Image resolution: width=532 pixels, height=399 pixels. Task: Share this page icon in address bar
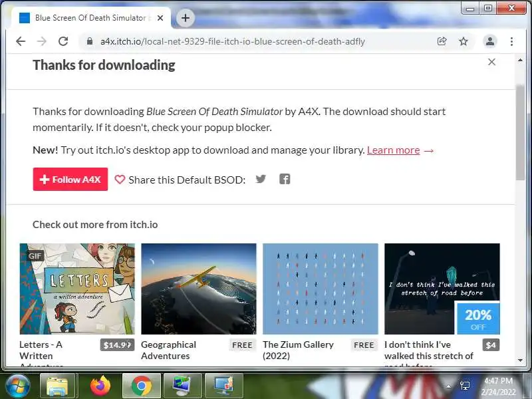tap(442, 41)
